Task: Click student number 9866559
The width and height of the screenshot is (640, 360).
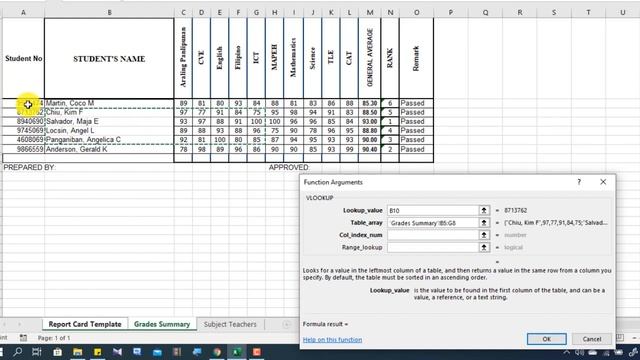Action: coord(23,149)
